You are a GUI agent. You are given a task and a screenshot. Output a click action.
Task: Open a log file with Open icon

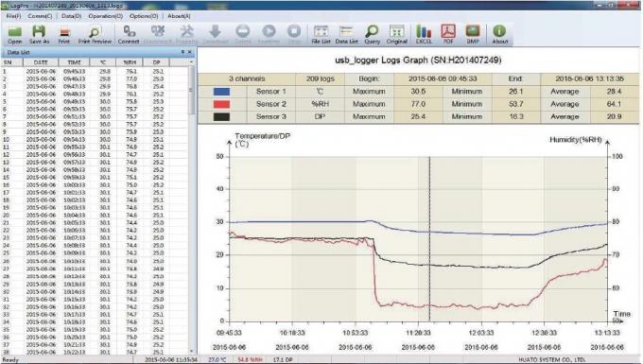[x=15, y=34]
